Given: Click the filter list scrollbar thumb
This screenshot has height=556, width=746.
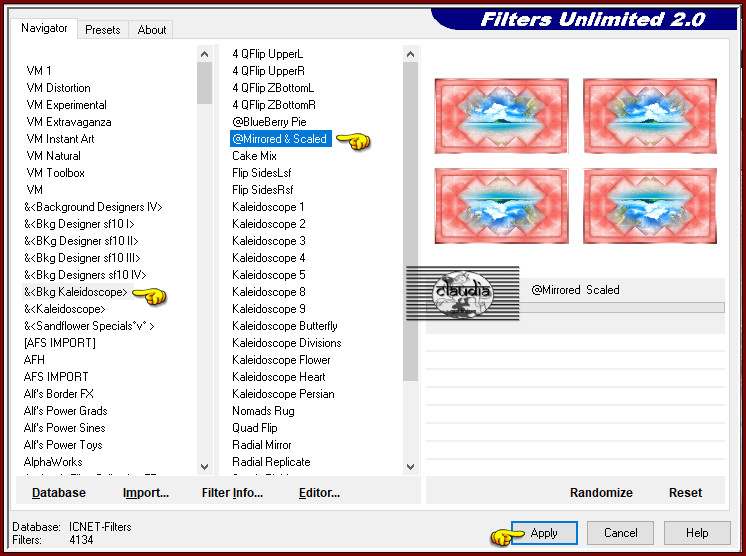Looking at the screenshot, I should click(411, 221).
